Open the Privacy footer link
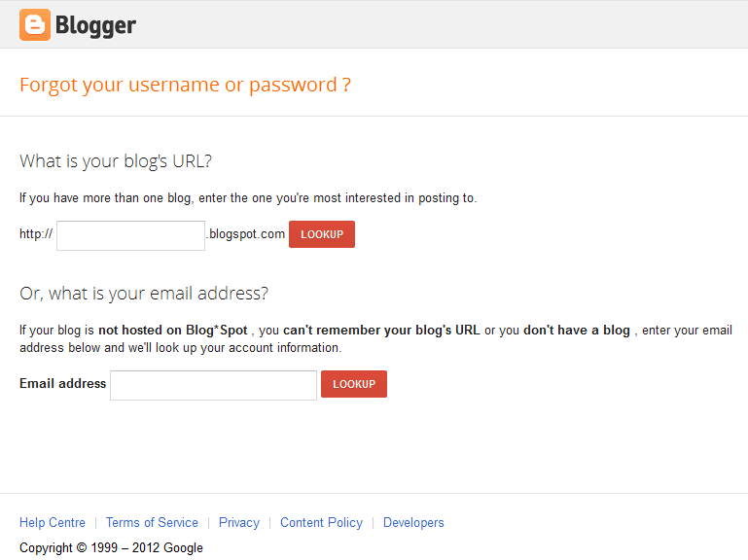This screenshot has height=560, width=748. click(x=239, y=522)
